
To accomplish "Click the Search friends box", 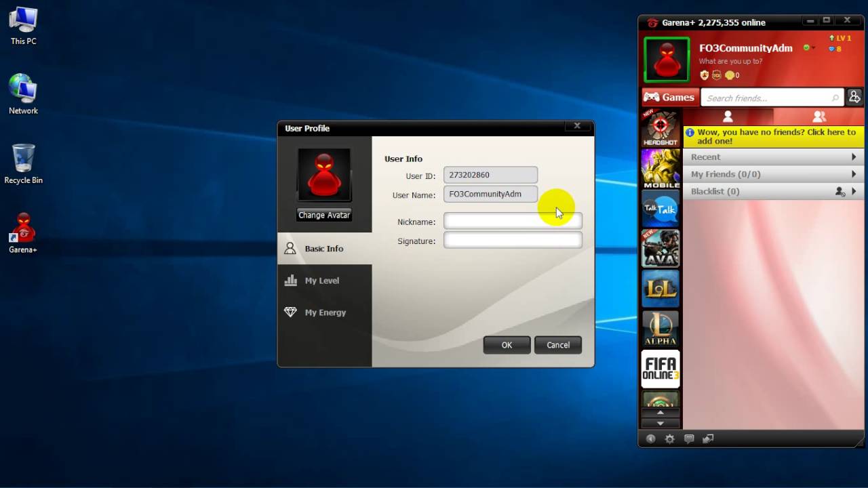I will (772, 98).
